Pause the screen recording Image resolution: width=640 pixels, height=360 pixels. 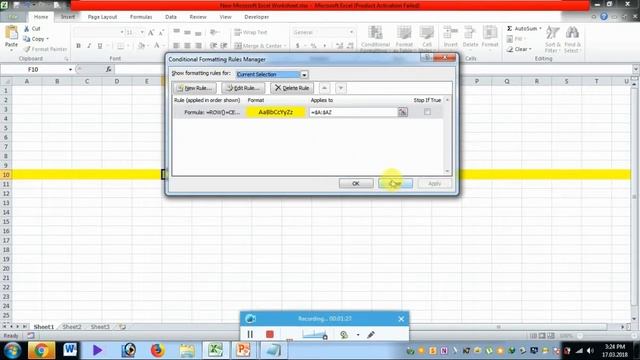point(250,334)
